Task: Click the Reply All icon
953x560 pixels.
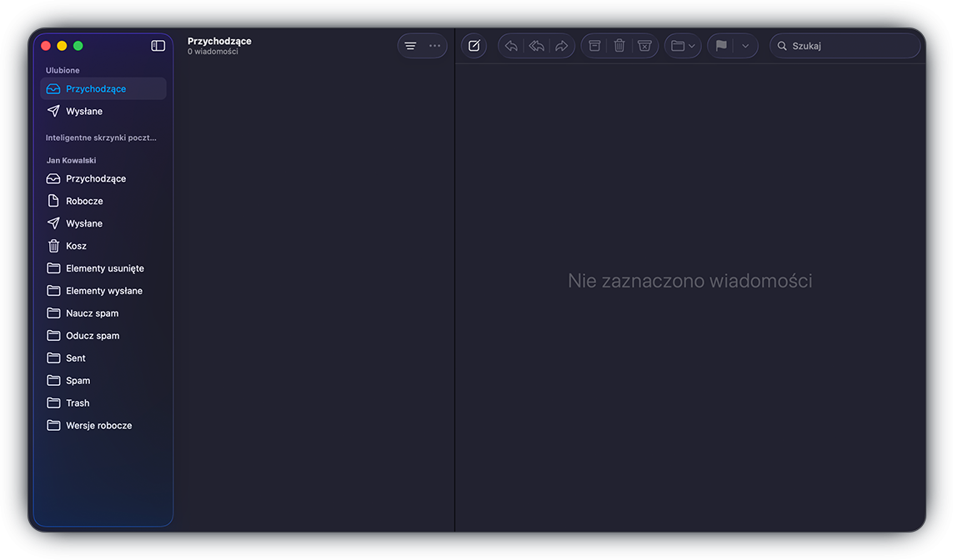Action: tap(536, 46)
